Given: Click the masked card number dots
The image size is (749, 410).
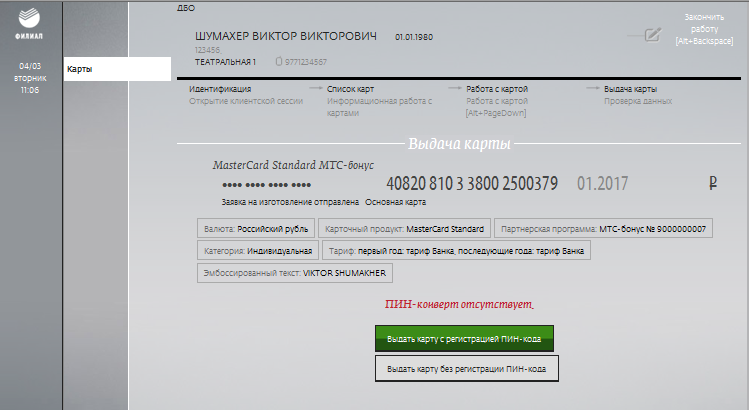Looking at the screenshot, I should pos(267,184).
